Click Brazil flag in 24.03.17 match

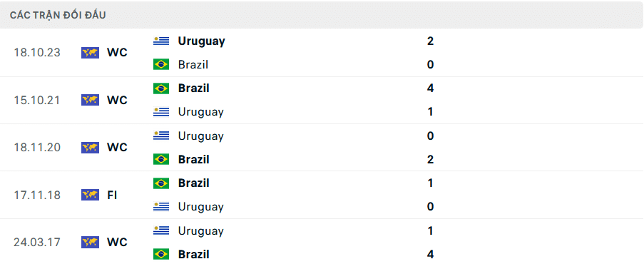pos(161,254)
